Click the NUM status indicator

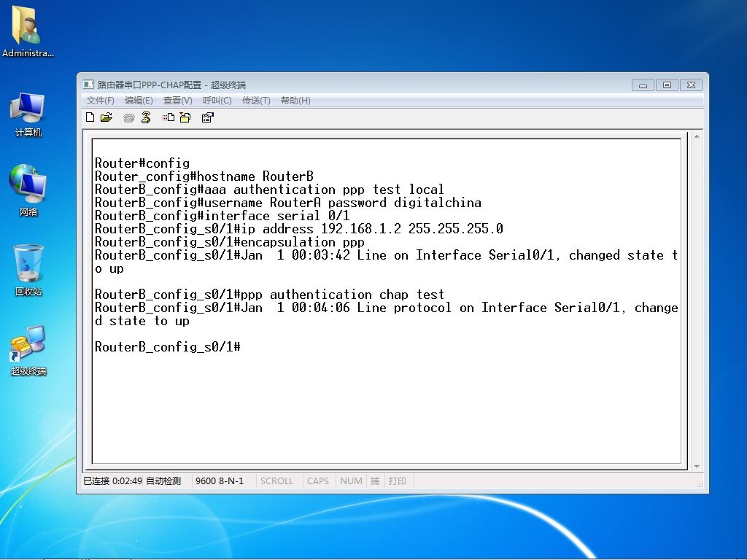[351, 481]
